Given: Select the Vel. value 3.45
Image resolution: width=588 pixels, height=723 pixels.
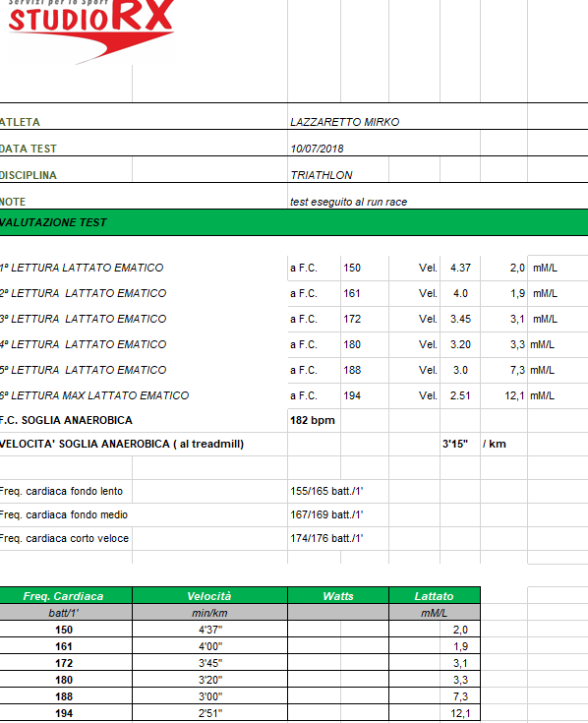Looking at the screenshot, I should [x=460, y=319].
